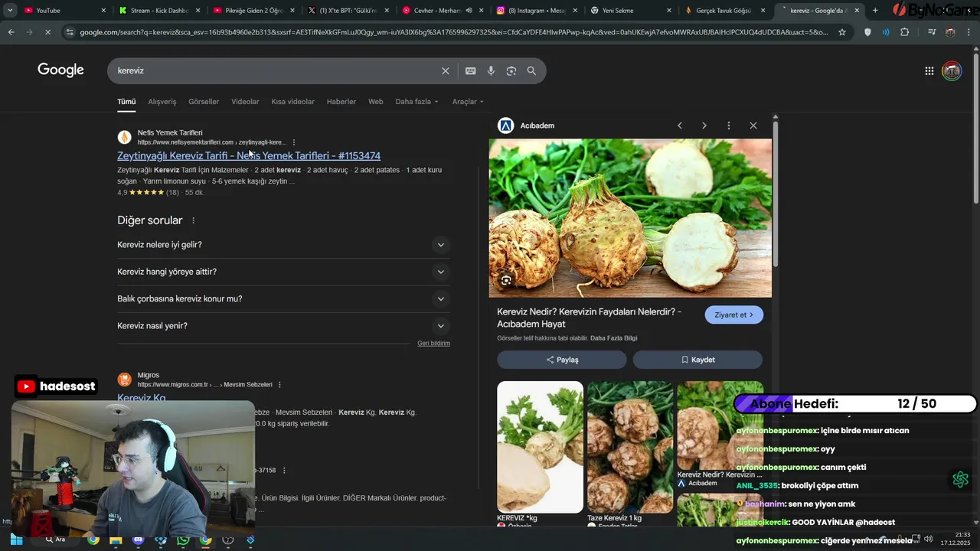Screen dimensions: 980x551
Task: Open the Kereviz Kg Migros link
Action: [142, 398]
